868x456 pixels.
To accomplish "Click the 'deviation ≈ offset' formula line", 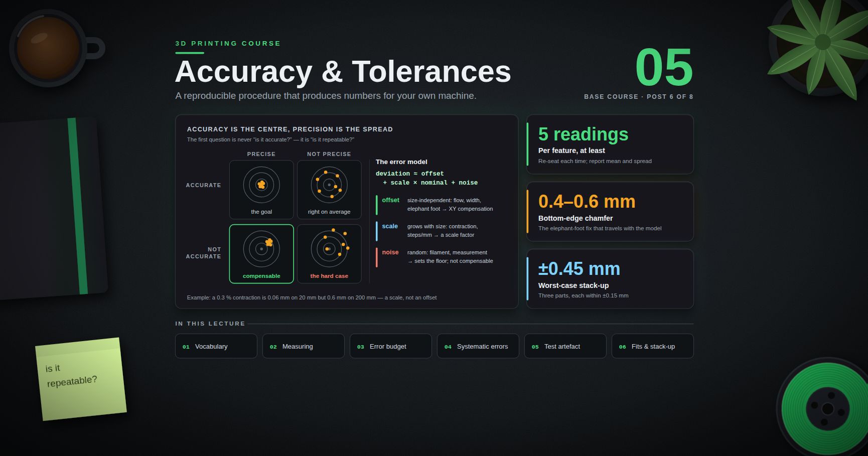I will pyautogui.click(x=409, y=174).
